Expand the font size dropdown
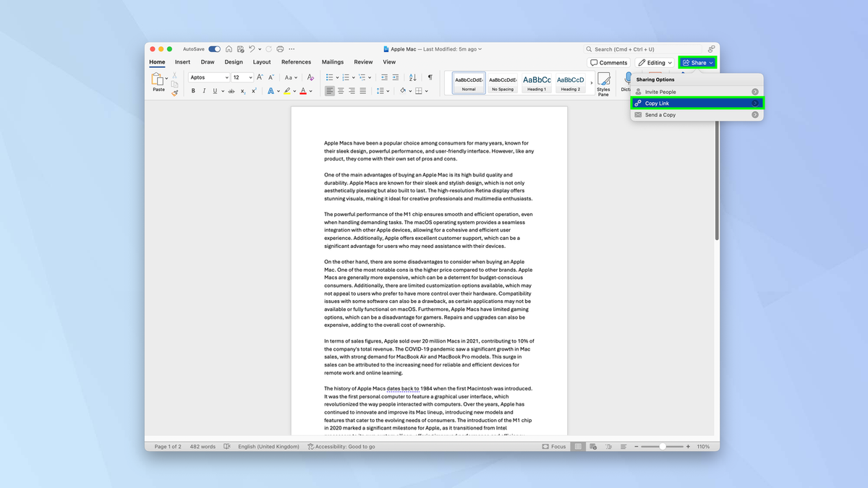Viewport: 868px width, 488px height. [x=250, y=77]
